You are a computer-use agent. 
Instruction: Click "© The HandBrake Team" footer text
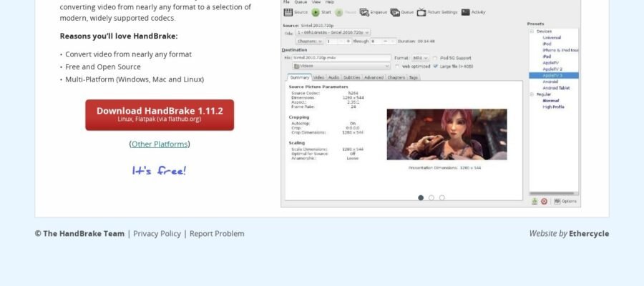(79, 234)
